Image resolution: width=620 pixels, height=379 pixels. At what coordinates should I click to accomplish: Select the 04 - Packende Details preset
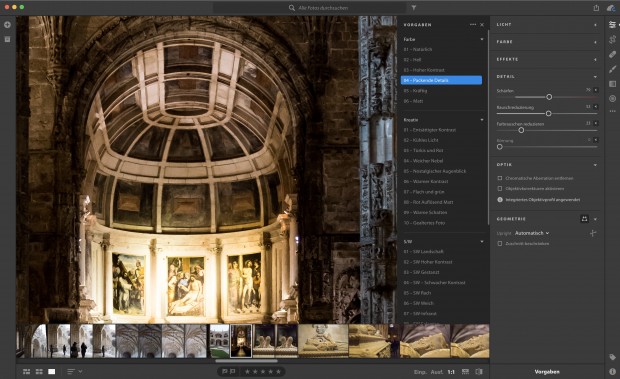441,80
